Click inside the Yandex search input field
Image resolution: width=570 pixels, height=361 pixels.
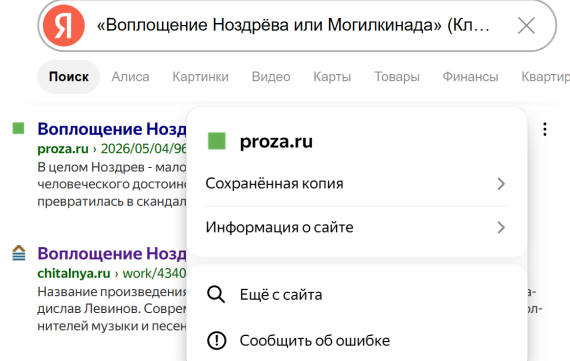[293, 25]
